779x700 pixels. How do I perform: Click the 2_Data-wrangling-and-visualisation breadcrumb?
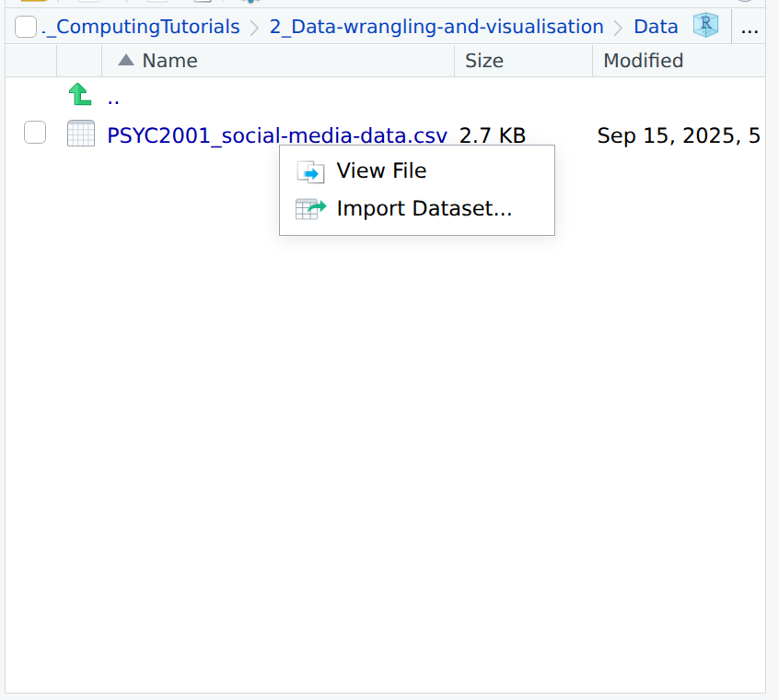tap(436, 26)
